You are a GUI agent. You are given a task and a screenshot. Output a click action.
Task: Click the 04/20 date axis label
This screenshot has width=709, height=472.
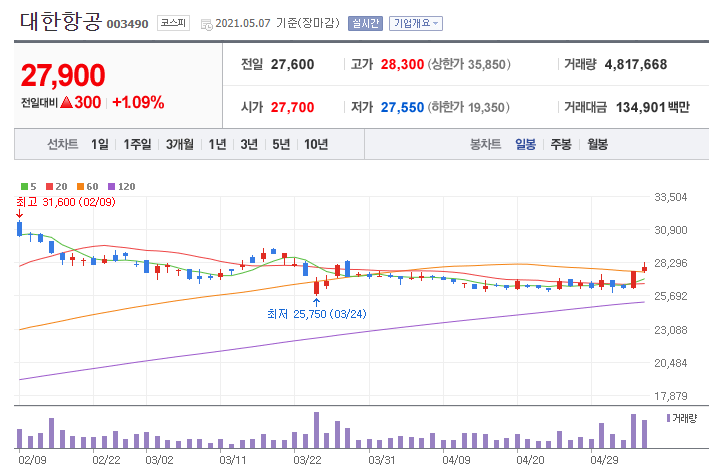(530, 460)
